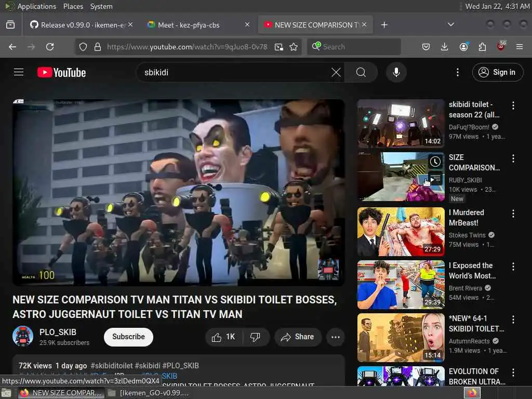Focus the Firefox Search box

click(354, 47)
